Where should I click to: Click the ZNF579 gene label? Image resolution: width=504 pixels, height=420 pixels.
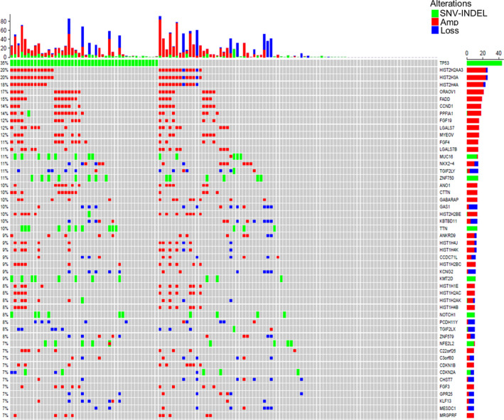click(x=446, y=336)
